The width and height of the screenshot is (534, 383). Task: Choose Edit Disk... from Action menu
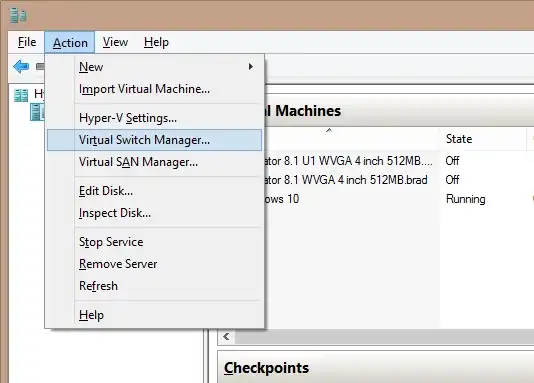point(155,191)
